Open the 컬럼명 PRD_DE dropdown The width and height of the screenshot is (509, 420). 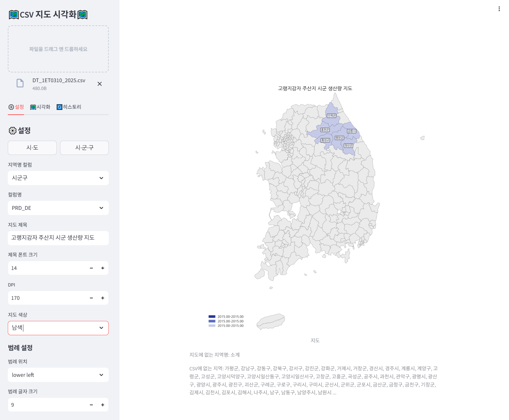point(58,208)
